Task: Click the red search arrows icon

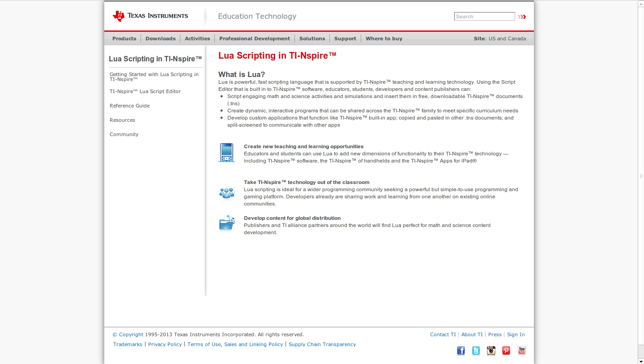Action: tap(522, 17)
